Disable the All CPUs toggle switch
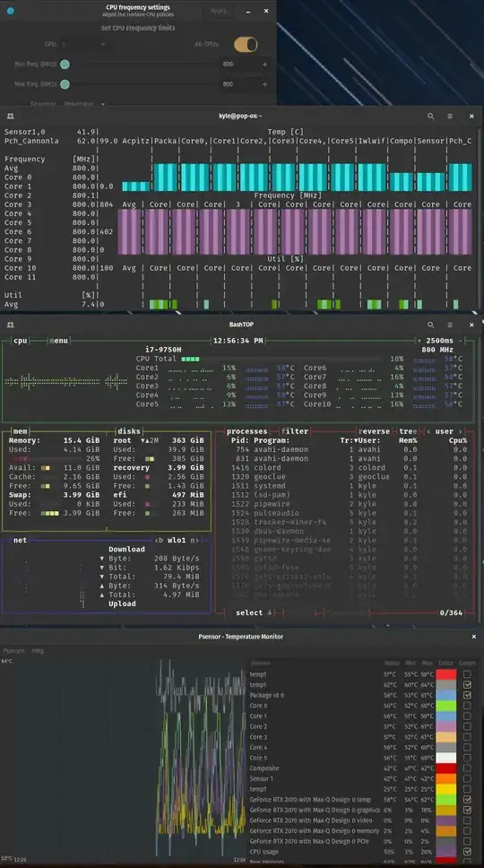 coord(246,44)
